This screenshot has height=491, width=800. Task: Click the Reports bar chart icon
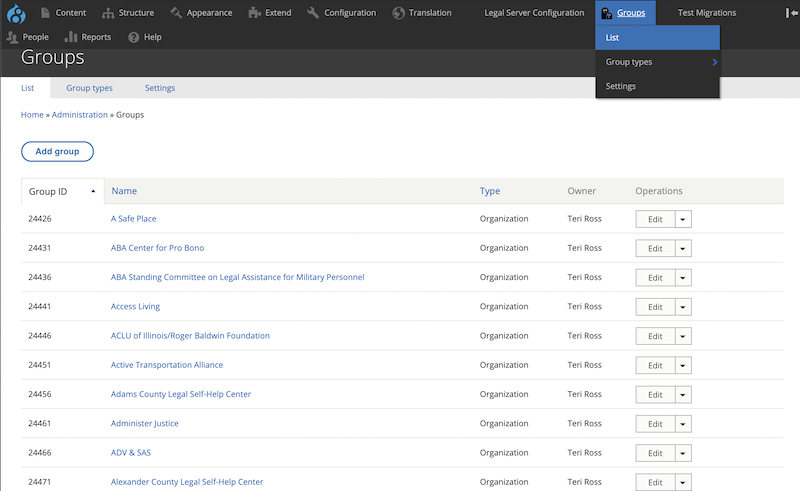pos(71,37)
